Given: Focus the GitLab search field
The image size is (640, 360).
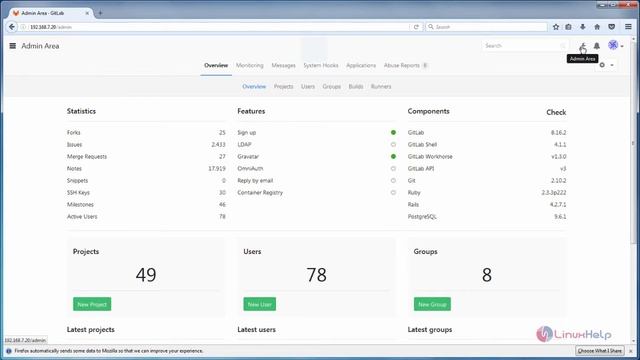Looking at the screenshot, I should click(x=524, y=46).
